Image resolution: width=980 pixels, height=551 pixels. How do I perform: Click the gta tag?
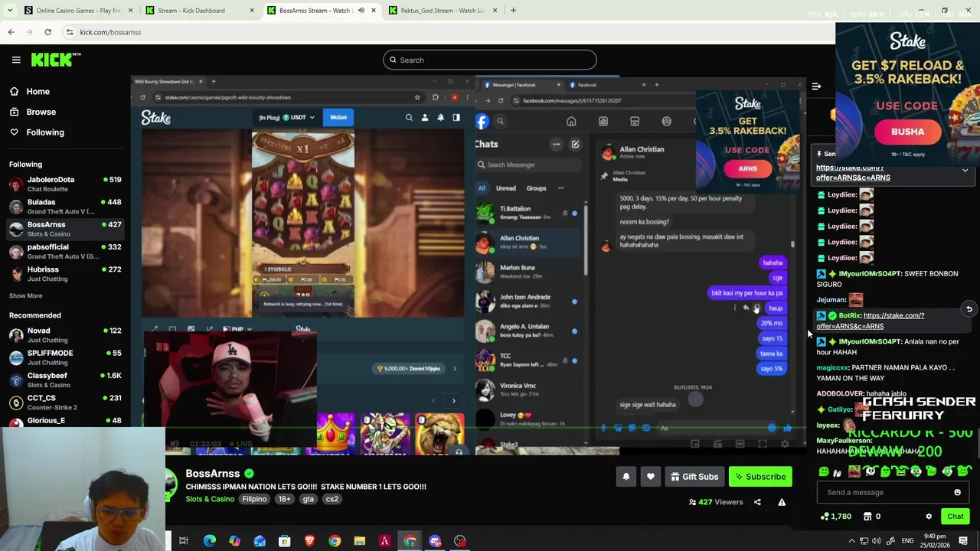pyautogui.click(x=308, y=499)
